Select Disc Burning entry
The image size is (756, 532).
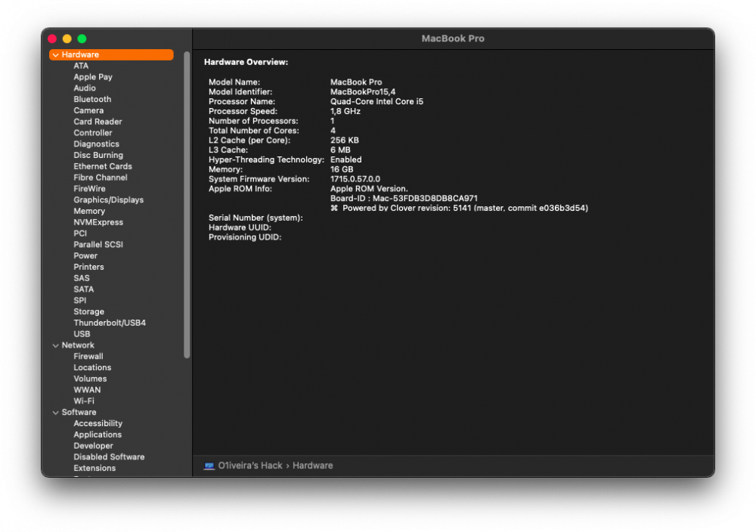click(98, 155)
